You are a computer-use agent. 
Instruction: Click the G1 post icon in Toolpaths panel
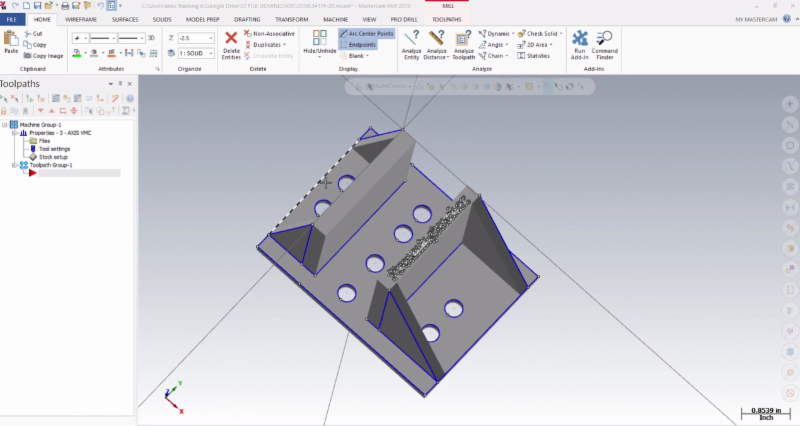coord(87,98)
